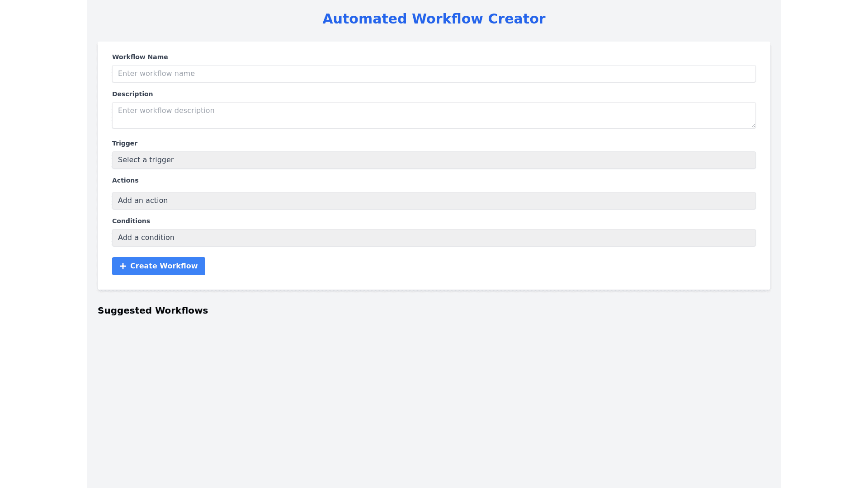The image size is (868, 488).
Task: Click the Suggested Workflows heading
Action: pos(153,310)
